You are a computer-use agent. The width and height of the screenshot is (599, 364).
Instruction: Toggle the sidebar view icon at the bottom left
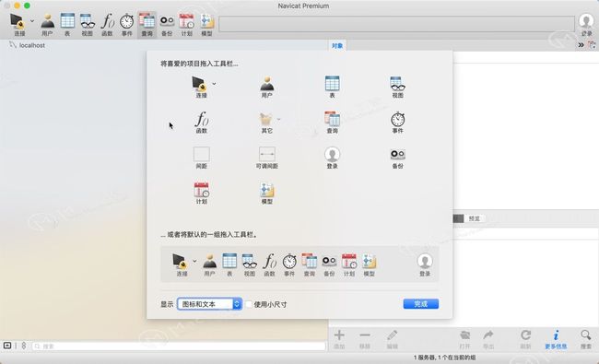click(x=7, y=346)
